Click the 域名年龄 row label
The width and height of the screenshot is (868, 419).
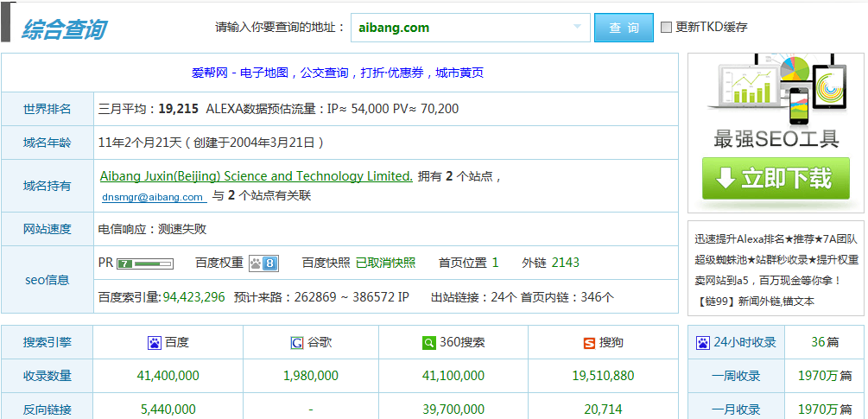[47, 143]
